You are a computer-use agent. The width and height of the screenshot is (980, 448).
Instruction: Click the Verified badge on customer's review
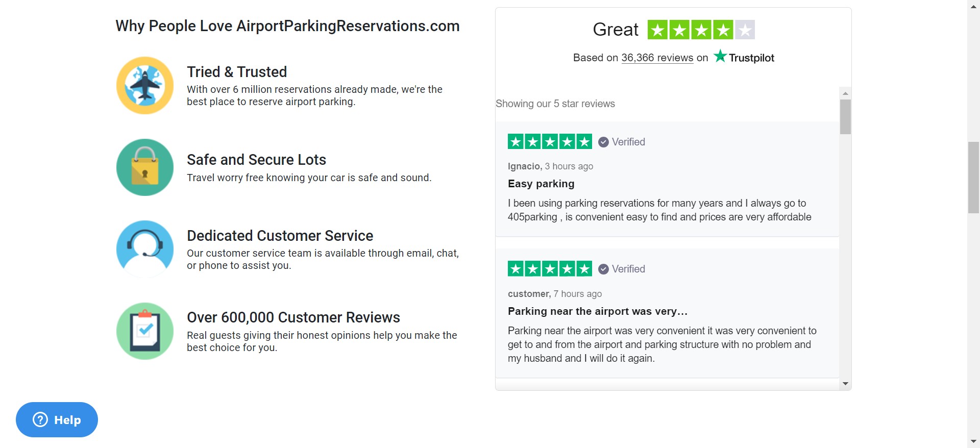(x=622, y=269)
